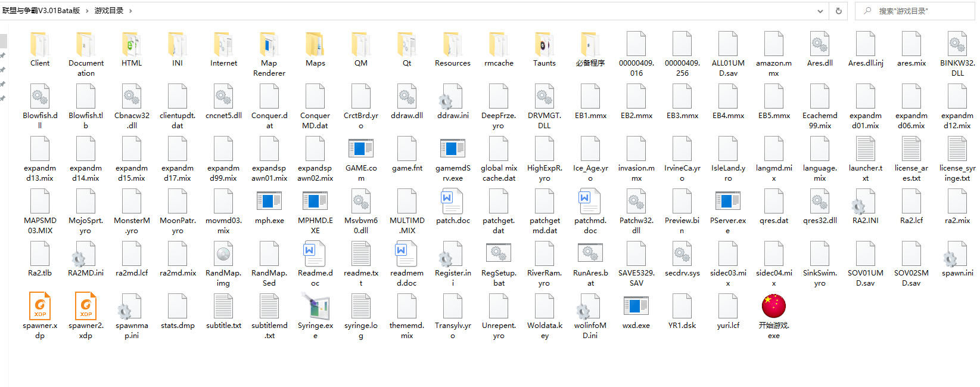This screenshot has width=980, height=387.
Task: Open the Maps folder
Action: 315,44
